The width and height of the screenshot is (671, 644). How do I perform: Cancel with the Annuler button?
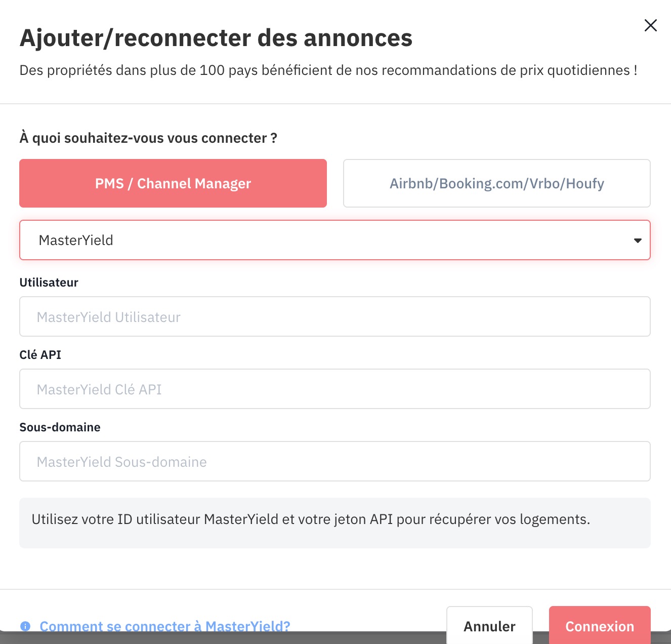pos(489,625)
